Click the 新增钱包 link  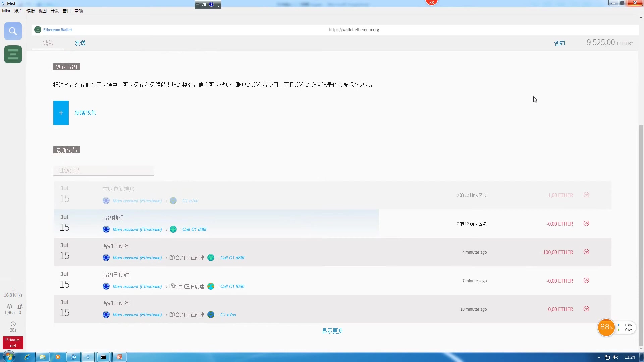(85, 113)
